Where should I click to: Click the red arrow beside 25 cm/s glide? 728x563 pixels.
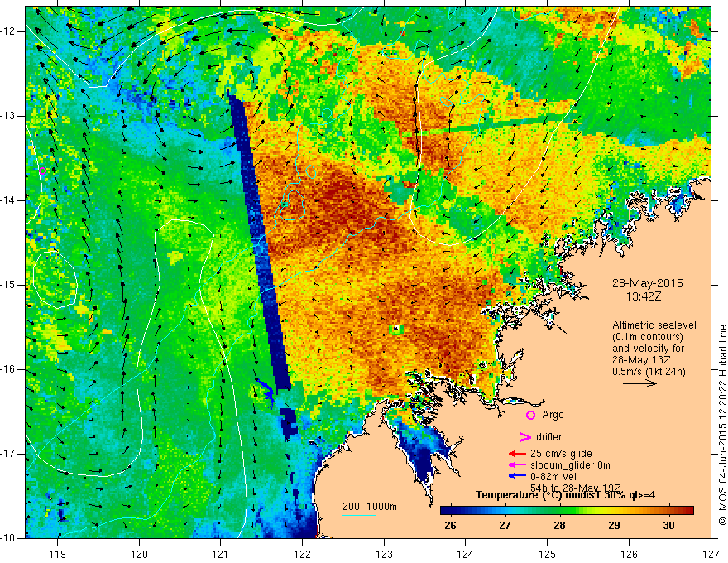click(517, 454)
